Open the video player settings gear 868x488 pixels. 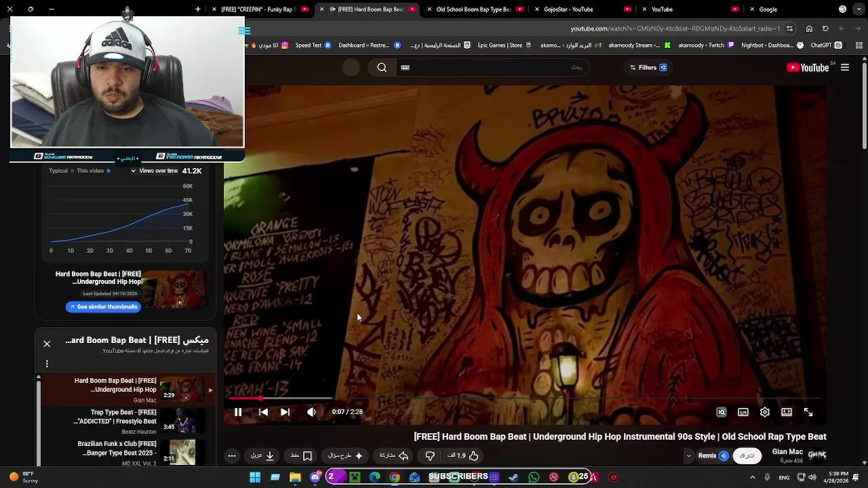[x=765, y=412]
